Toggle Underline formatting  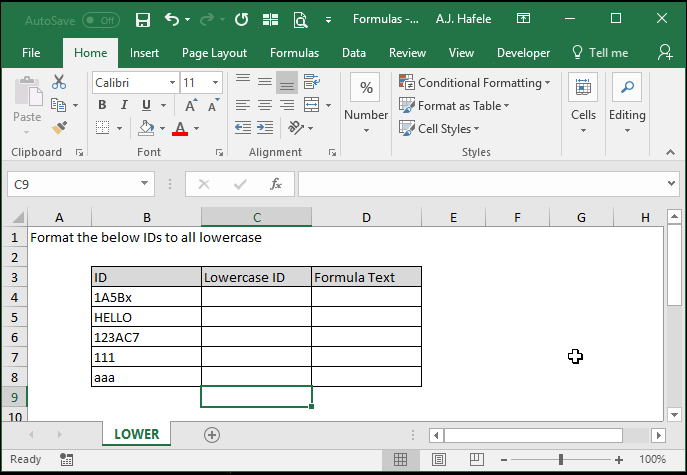coord(146,105)
